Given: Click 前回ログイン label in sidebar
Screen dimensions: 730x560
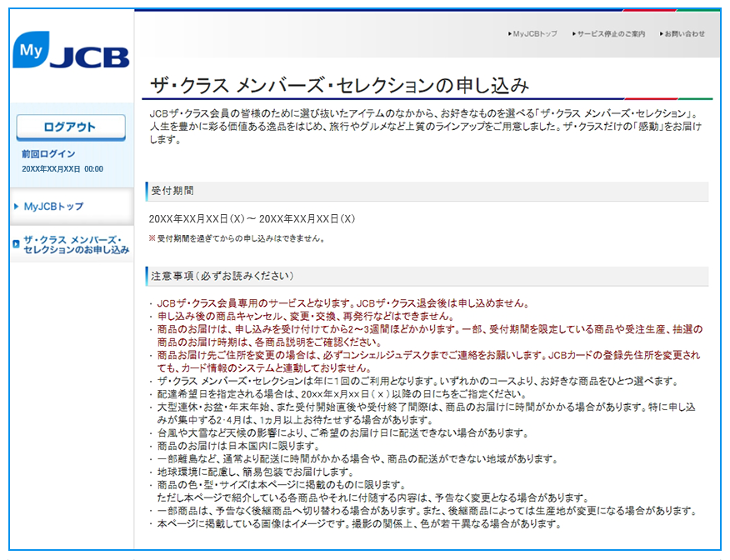Looking at the screenshot, I should click(x=48, y=154).
